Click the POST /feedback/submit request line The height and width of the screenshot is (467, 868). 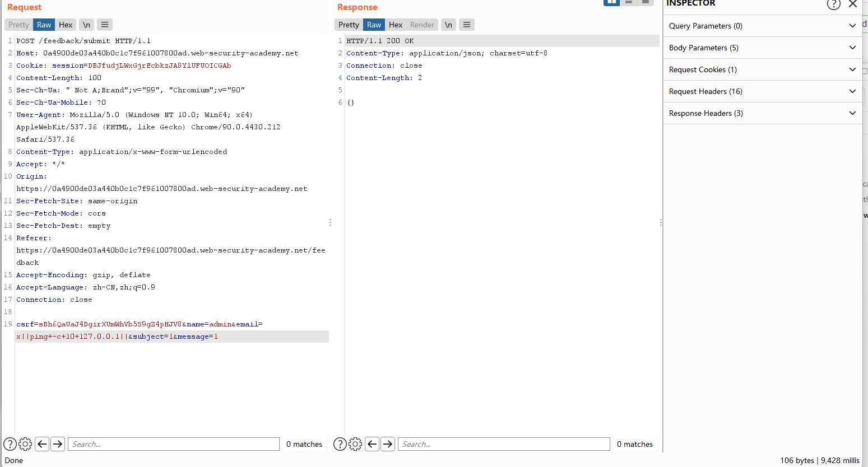83,41
